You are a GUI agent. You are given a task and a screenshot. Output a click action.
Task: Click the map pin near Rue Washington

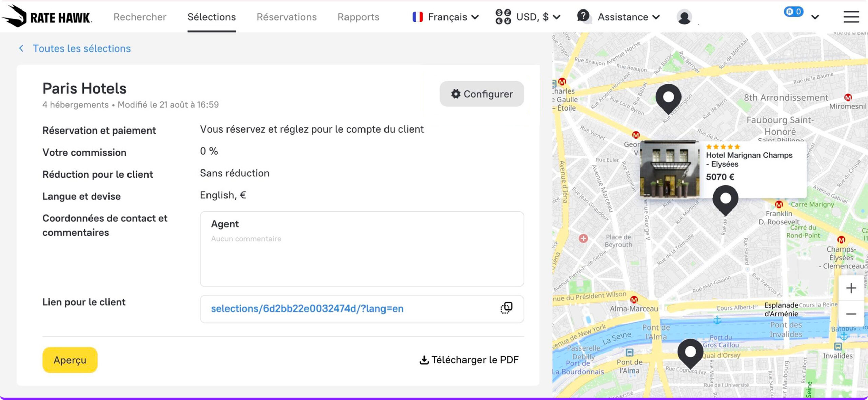668,98
